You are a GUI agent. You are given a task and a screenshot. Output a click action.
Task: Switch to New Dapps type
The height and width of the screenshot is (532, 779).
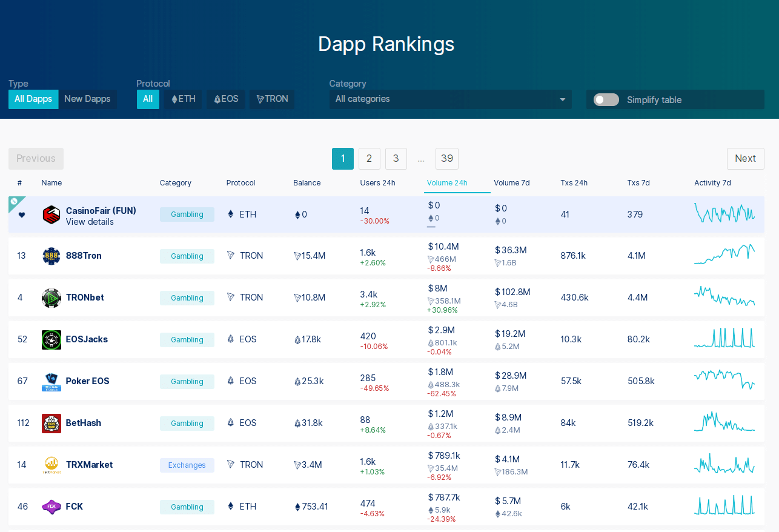(x=87, y=99)
